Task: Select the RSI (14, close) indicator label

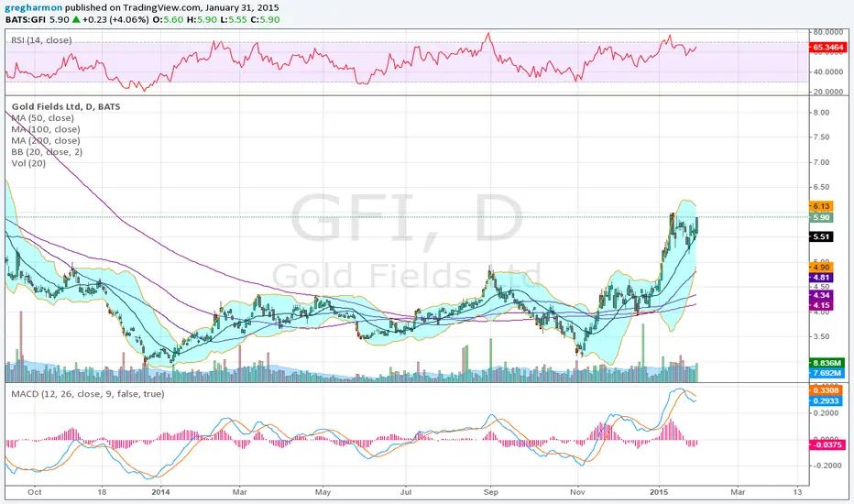Action: [41, 40]
